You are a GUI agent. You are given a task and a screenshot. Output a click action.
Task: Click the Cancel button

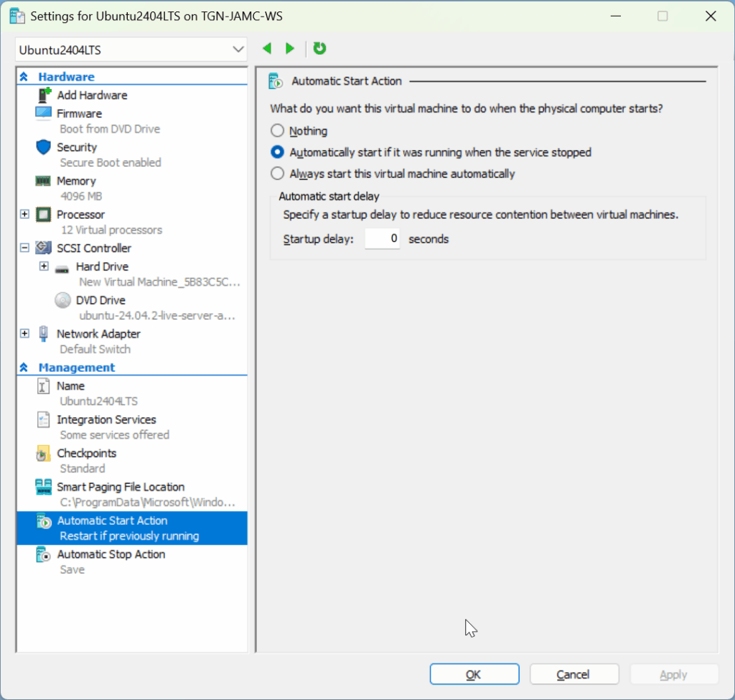click(x=574, y=674)
